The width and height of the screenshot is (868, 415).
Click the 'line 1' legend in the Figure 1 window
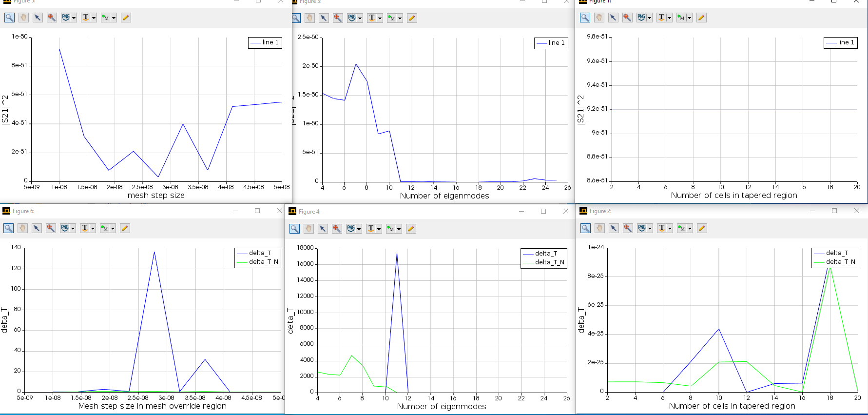[x=841, y=42]
